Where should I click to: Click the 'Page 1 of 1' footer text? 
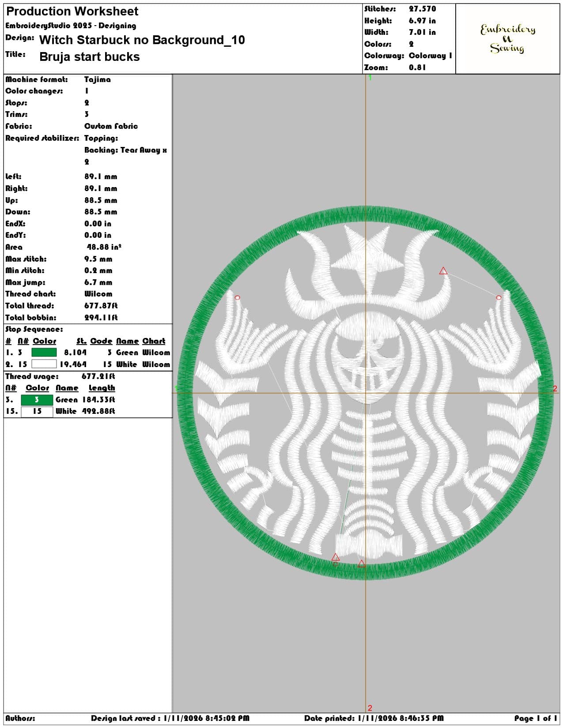[x=535, y=718]
